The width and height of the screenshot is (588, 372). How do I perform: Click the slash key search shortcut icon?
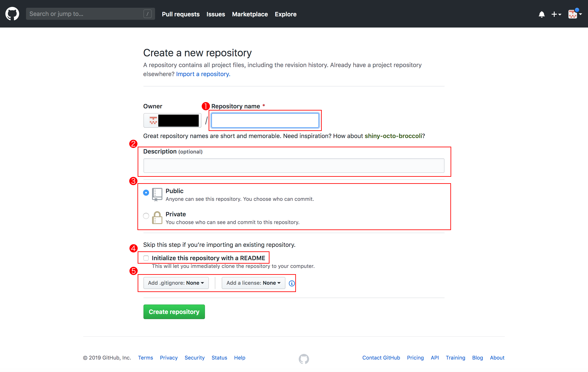pyautogui.click(x=147, y=14)
